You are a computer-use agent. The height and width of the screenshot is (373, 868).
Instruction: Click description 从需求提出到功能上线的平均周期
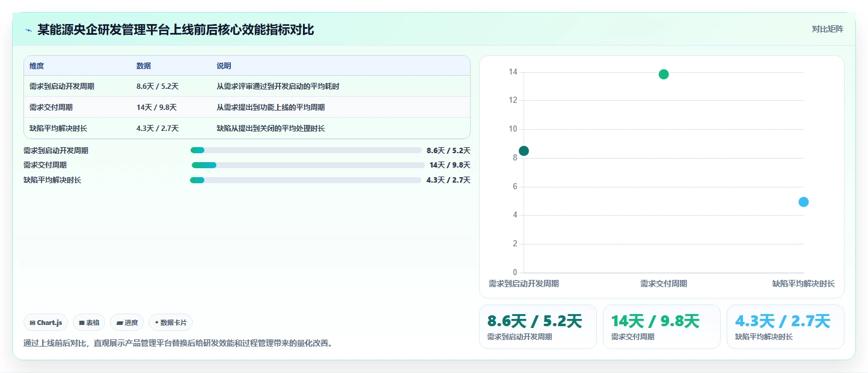click(271, 108)
